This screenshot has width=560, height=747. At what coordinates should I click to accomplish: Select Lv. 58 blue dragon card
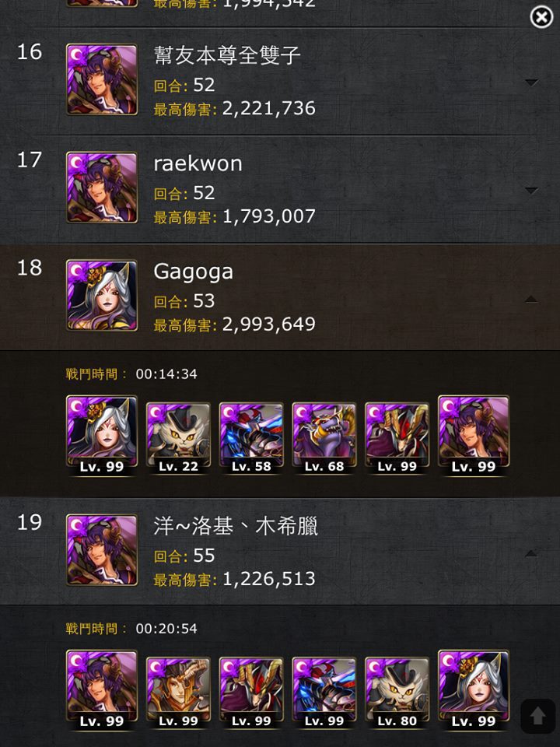251,437
